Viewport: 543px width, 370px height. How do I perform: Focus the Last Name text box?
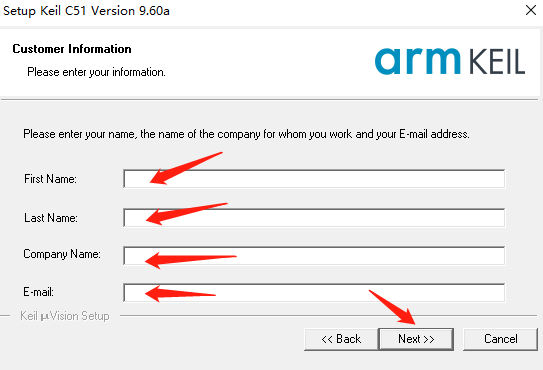pos(314,218)
